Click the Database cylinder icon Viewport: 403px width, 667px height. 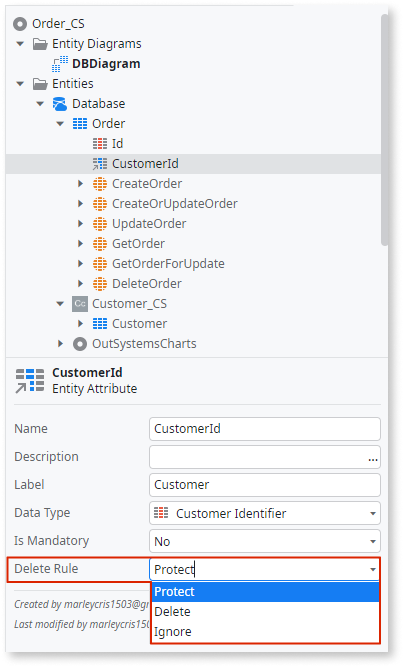point(60,104)
